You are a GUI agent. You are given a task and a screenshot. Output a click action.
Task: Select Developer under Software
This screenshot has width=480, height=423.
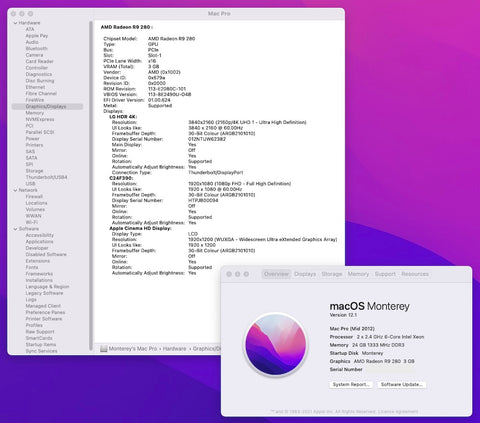click(37, 248)
